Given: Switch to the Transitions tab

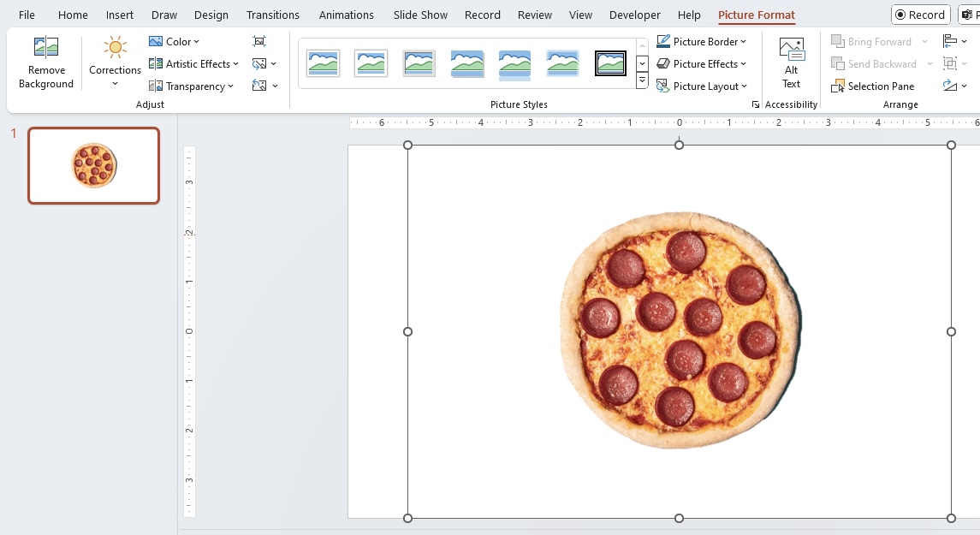Looking at the screenshot, I should [x=272, y=15].
